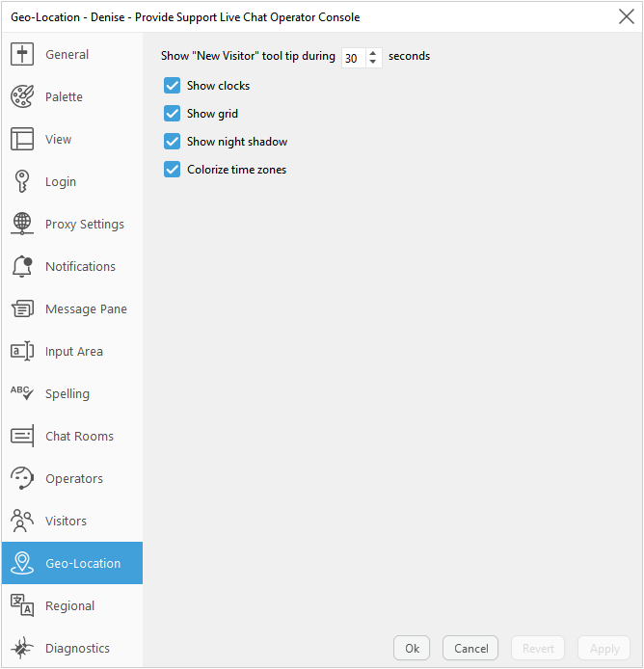Open Proxy Settings globe icon
Viewport: 644px width, 669px height.
point(22,225)
